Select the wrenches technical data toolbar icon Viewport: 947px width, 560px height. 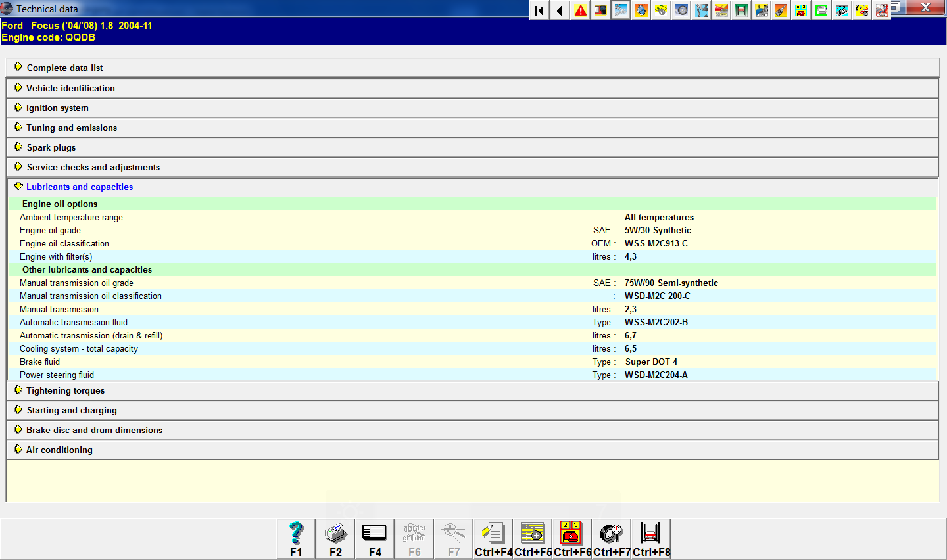pos(621,10)
